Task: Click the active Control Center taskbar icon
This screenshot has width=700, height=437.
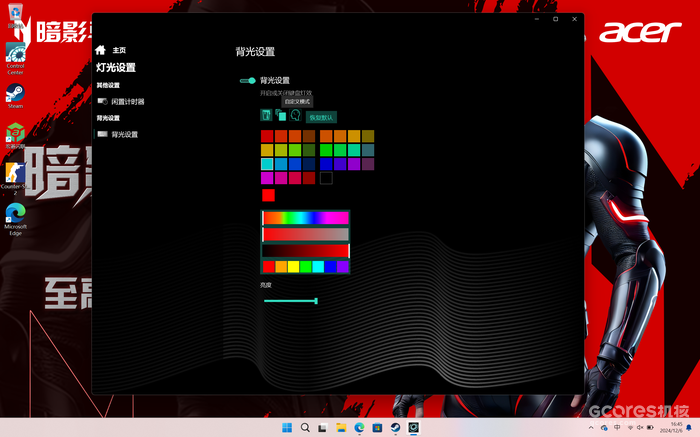Action: click(413, 428)
